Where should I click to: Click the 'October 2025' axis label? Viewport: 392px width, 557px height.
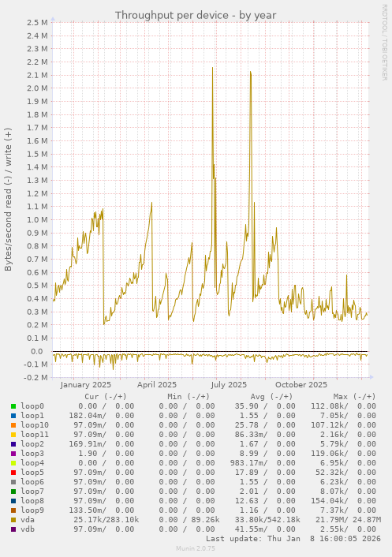(x=301, y=385)
